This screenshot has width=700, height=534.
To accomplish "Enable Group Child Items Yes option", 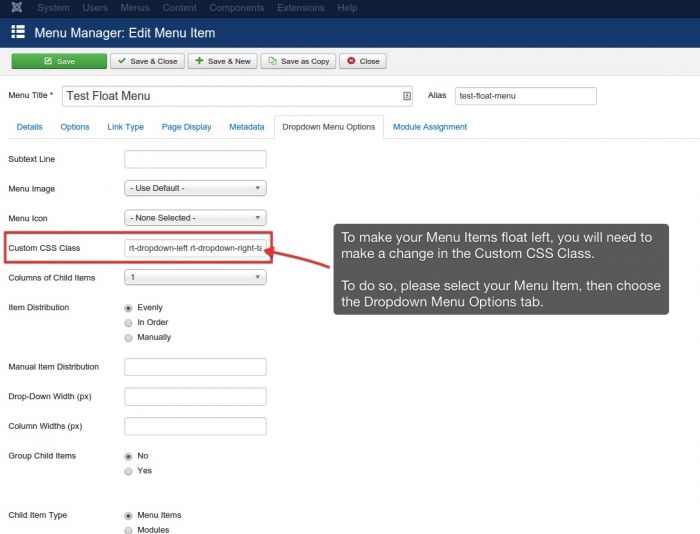I will 128,470.
